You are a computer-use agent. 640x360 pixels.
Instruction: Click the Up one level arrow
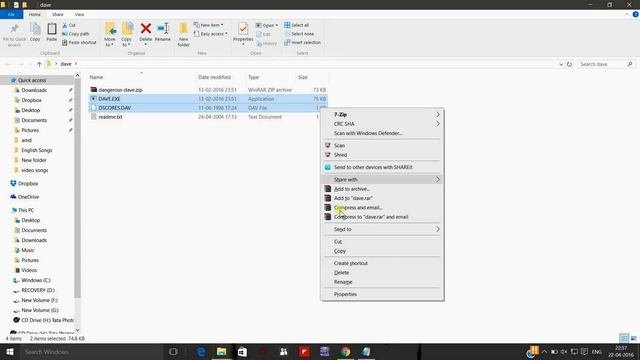pyautogui.click(x=39, y=64)
